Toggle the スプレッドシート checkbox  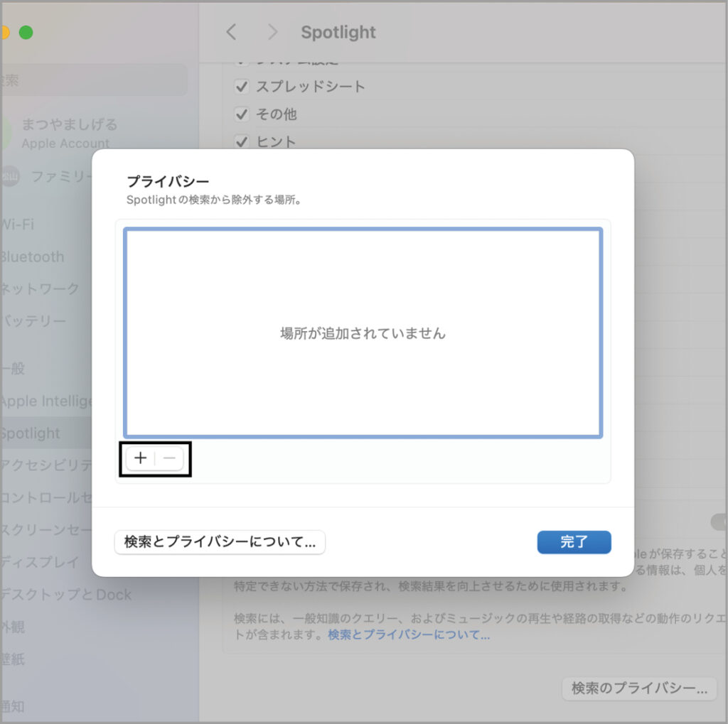(242, 86)
